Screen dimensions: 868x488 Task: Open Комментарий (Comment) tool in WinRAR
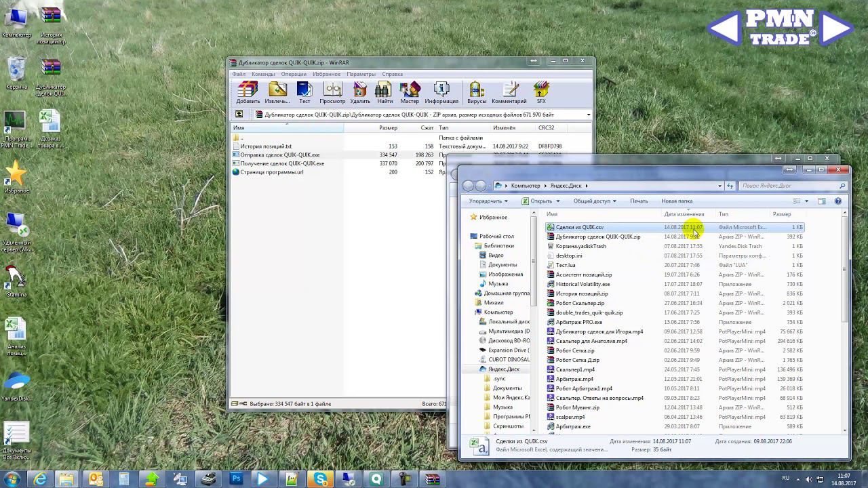(509, 93)
